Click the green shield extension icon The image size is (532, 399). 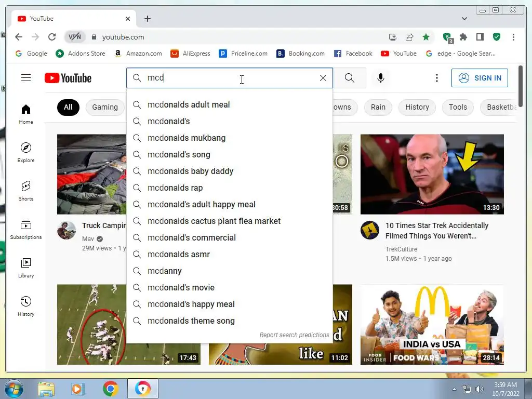point(496,37)
